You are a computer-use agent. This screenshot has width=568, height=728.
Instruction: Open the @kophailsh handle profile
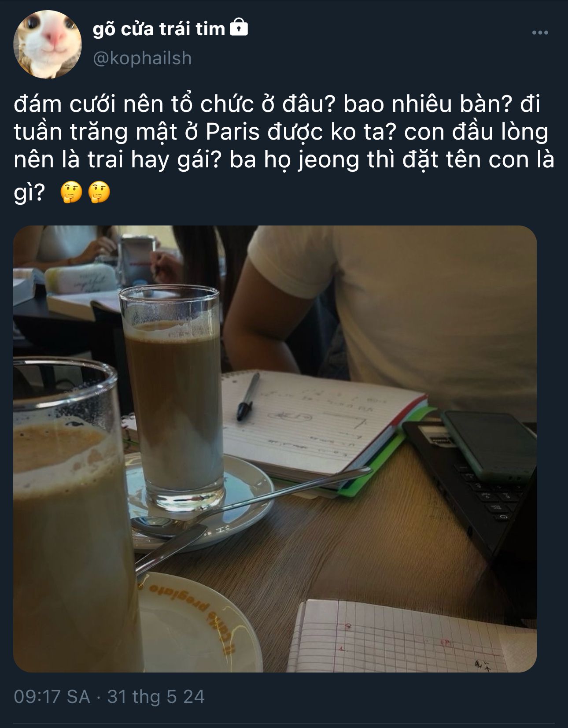click(142, 59)
